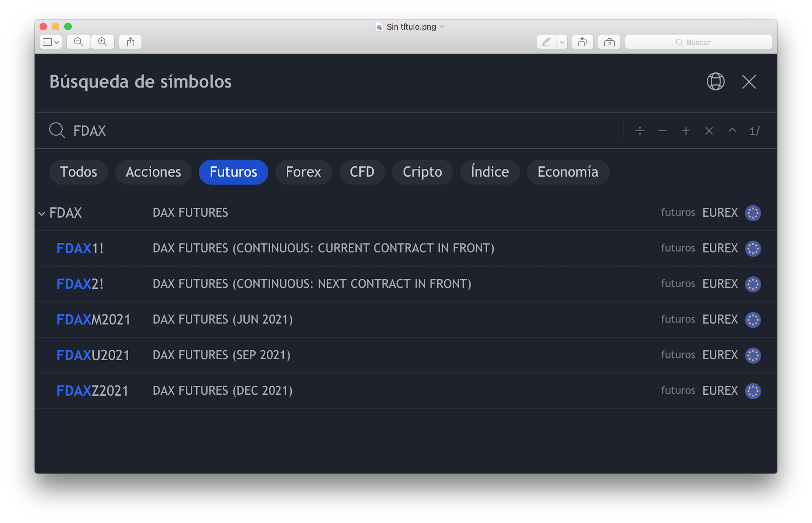Screen dimensions: 812x523
Task: Click the markup pen tool icon
Action: click(x=547, y=42)
